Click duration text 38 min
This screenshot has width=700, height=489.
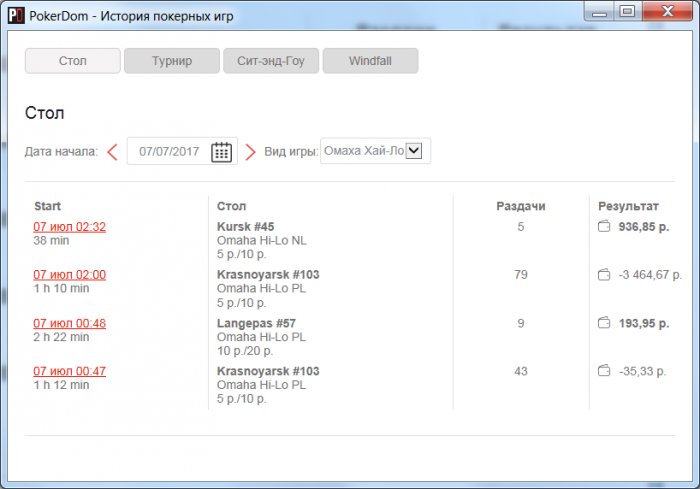(51, 241)
